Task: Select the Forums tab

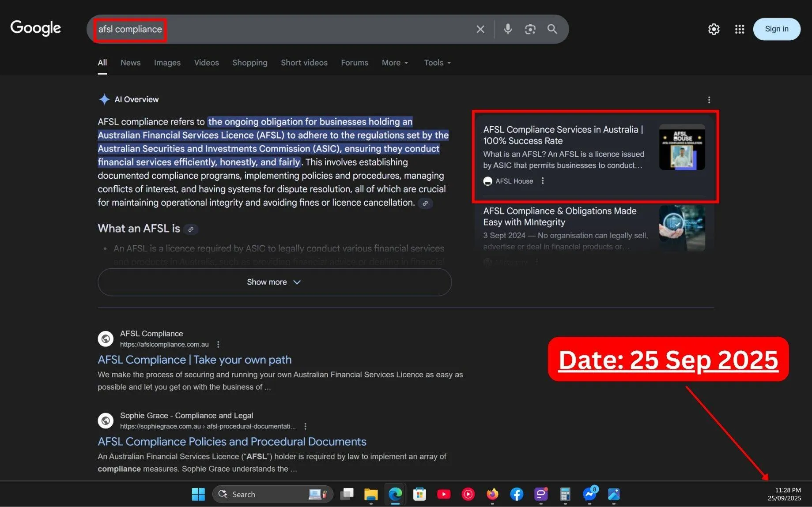Action: pos(354,63)
